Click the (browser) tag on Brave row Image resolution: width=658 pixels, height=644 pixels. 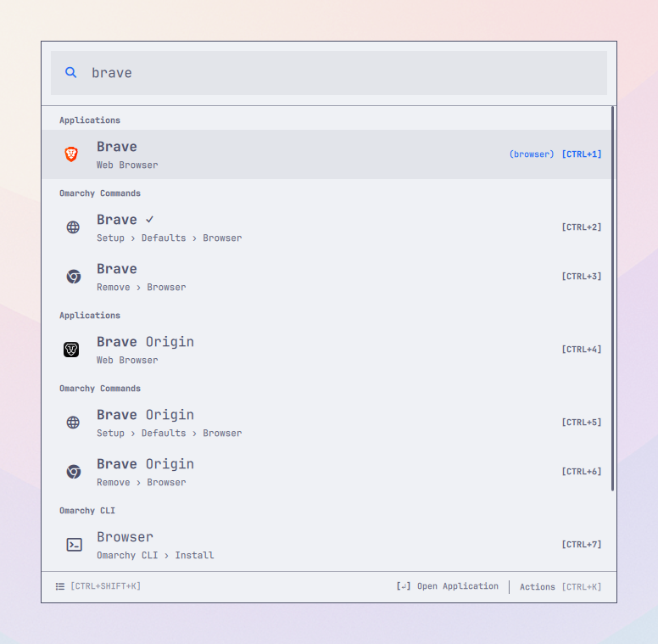(x=532, y=154)
